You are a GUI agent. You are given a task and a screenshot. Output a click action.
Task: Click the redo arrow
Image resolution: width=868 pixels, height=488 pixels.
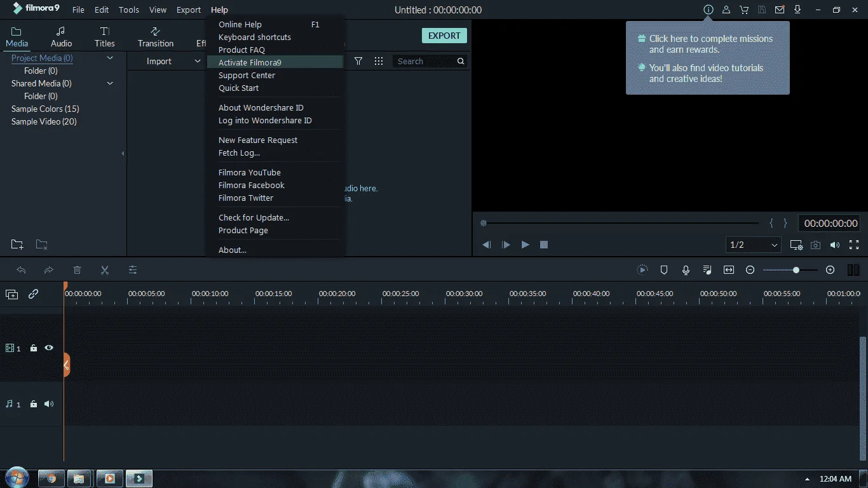point(49,270)
